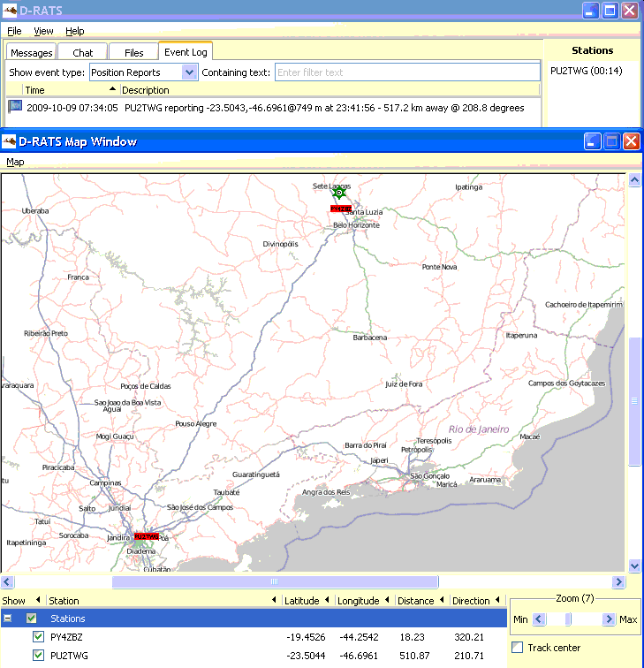
Task: Click the D-RATS Map Window title icon
Action: coord(10,141)
